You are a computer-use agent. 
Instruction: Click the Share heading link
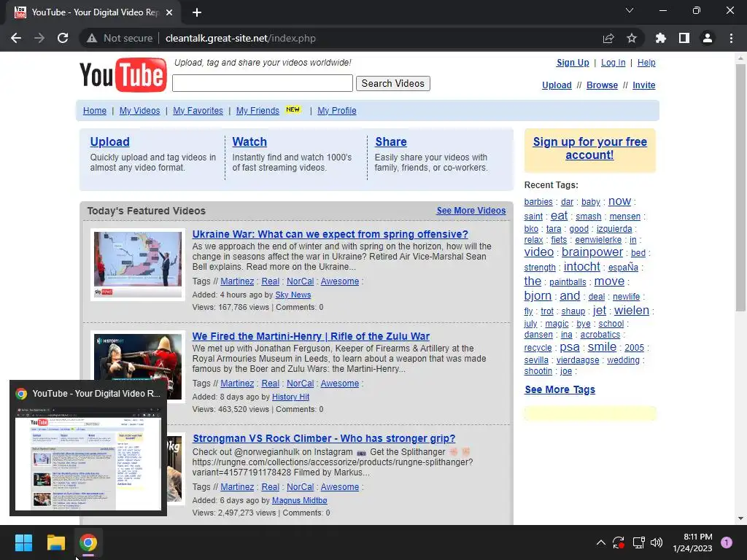(391, 141)
